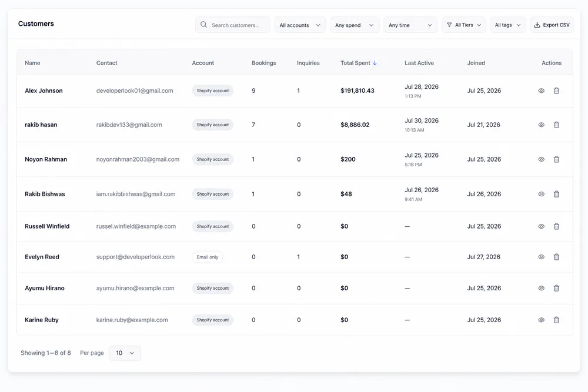588x392 pixels.
Task: Click the Contact column header
Action: tap(107, 63)
